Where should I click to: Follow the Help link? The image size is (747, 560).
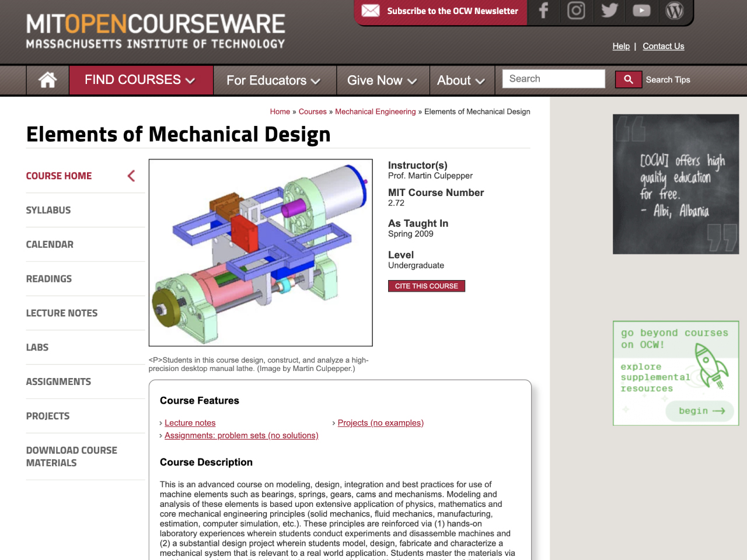click(621, 46)
